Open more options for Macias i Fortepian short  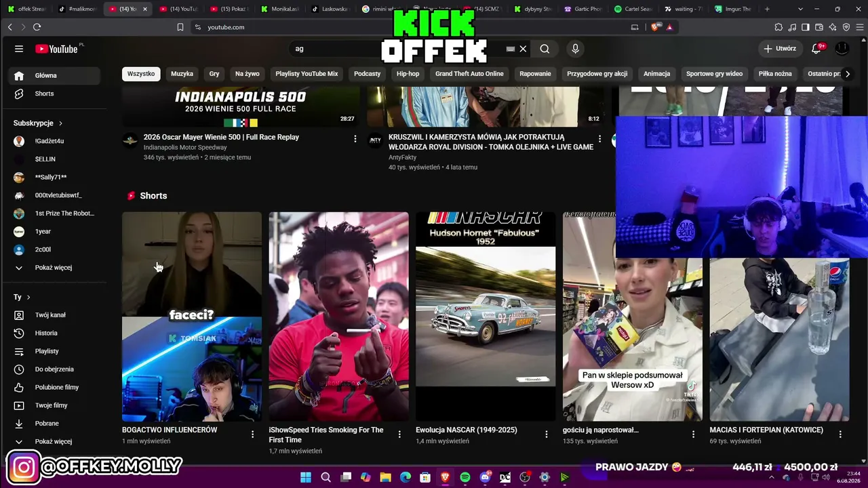click(840, 434)
